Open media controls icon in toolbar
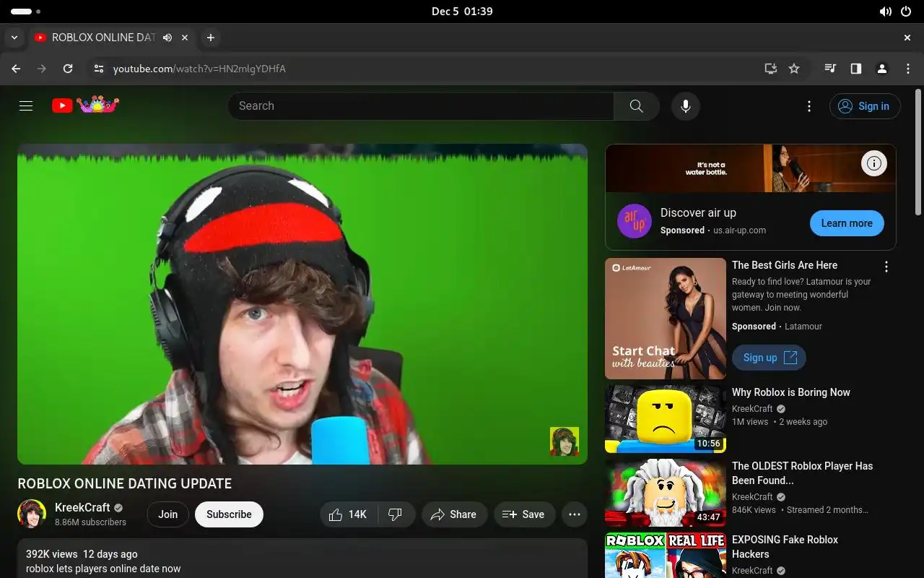The height and width of the screenshot is (578, 924). pos(830,69)
